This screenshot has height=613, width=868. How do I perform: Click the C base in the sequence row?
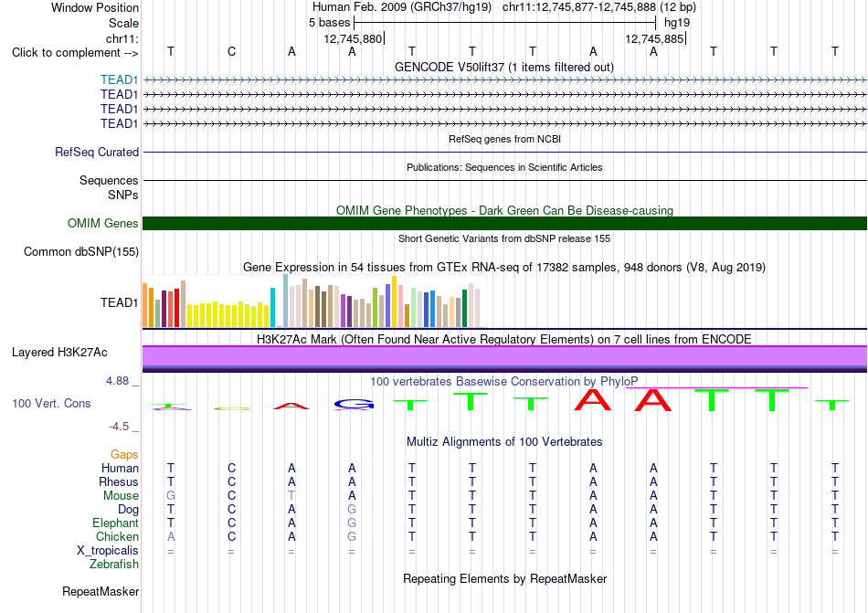tap(231, 51)
